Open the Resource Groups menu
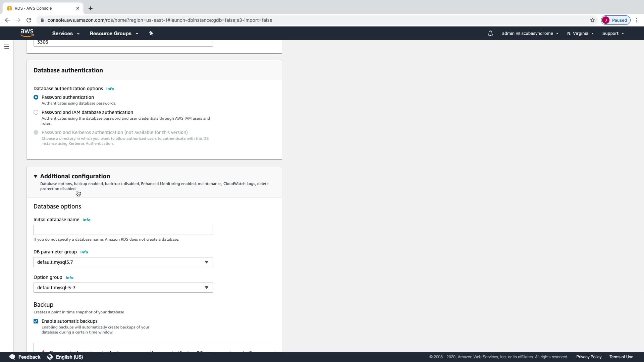This screenshot has width=644, height=362. click(x=114, y=34)
